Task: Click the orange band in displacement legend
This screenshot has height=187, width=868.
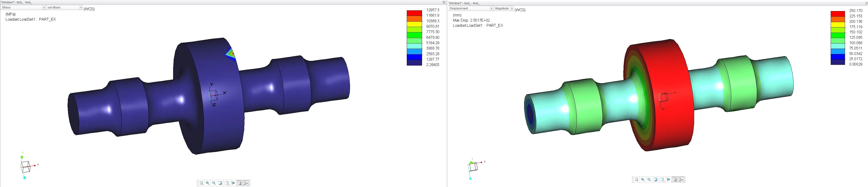Action: click(x=838, y=19)
